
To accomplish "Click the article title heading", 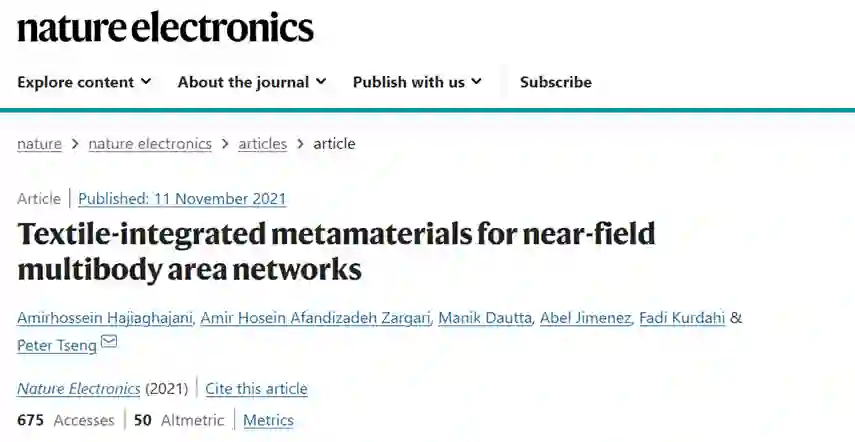I will pos(336,251).
